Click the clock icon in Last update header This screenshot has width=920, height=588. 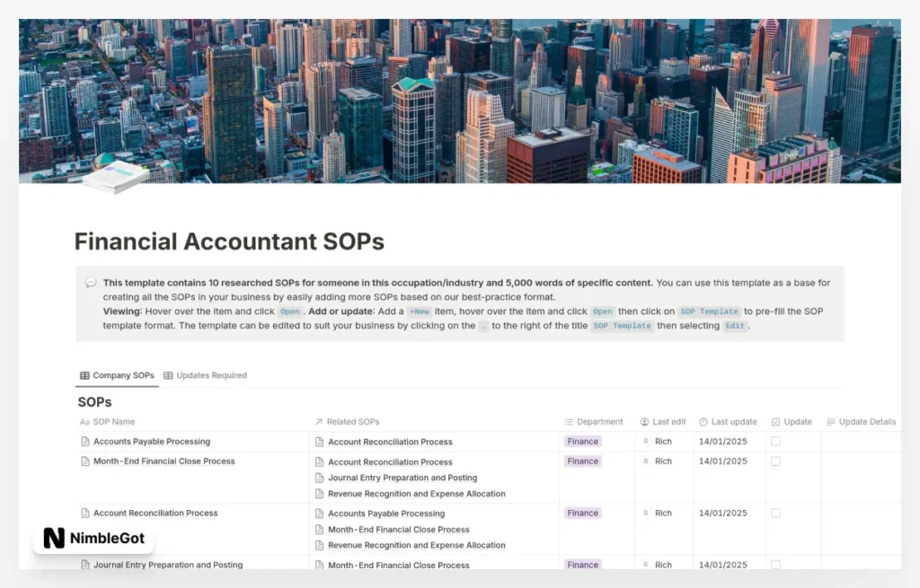click(703, 421)
